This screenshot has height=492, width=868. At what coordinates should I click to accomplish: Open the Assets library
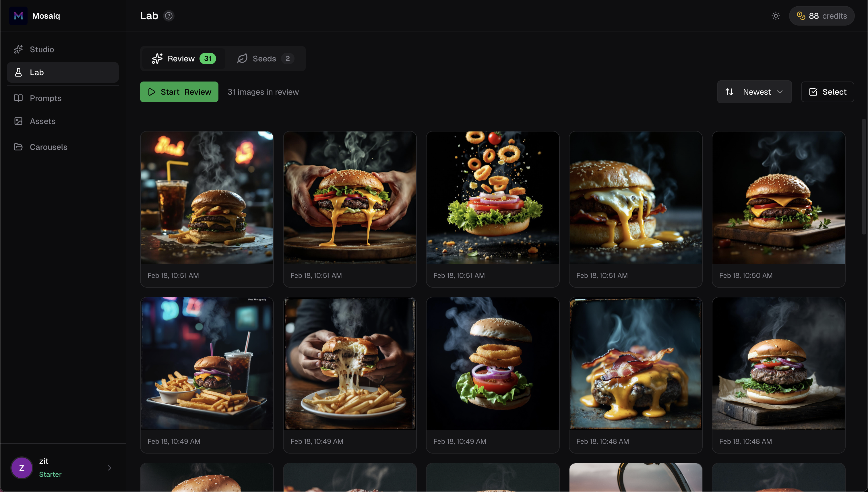pos(42,121)
